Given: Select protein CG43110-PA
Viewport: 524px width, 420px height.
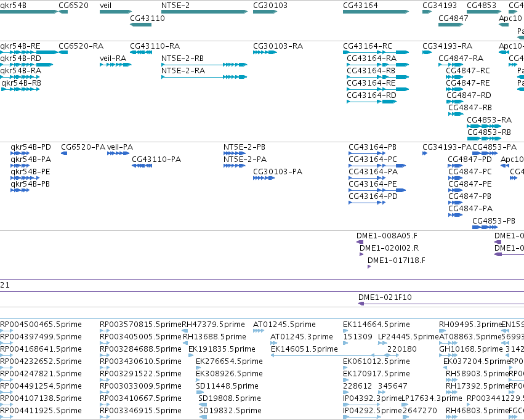Looking at the screenshot, I should pyautogui.click(x=142, y=166).
